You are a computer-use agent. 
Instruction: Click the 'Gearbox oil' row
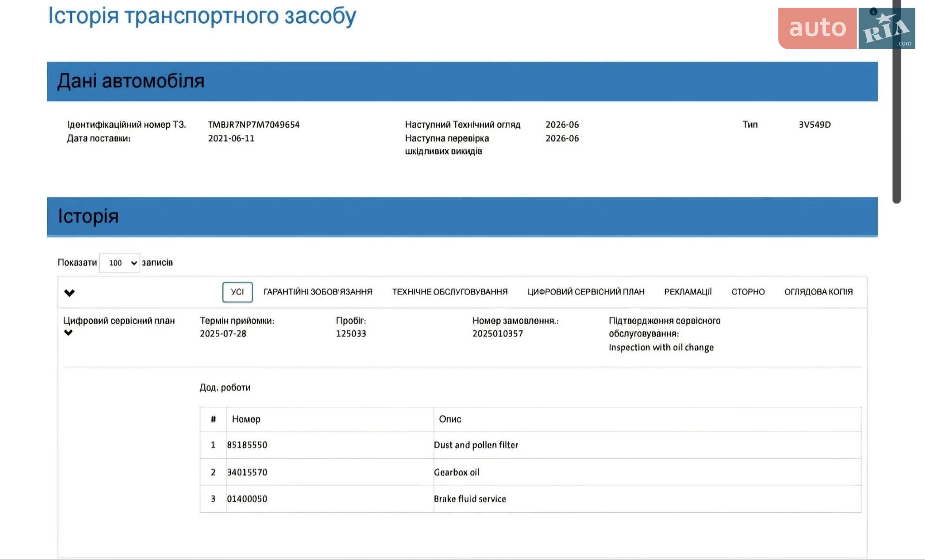click(x=530, y=472)
